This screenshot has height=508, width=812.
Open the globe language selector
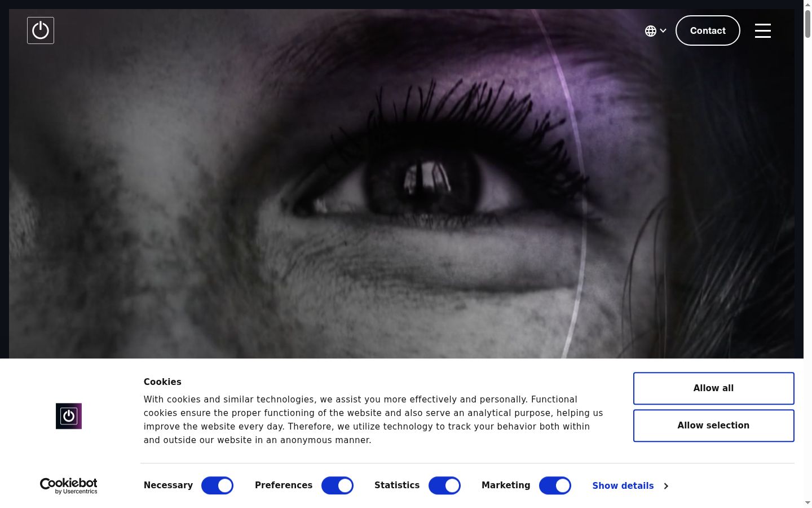(656, 31)
